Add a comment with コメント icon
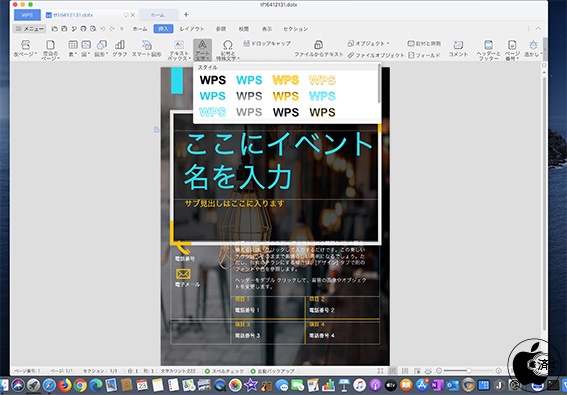Image resolution: width=567 pixels, height=395 pixels. pos(458,48)
